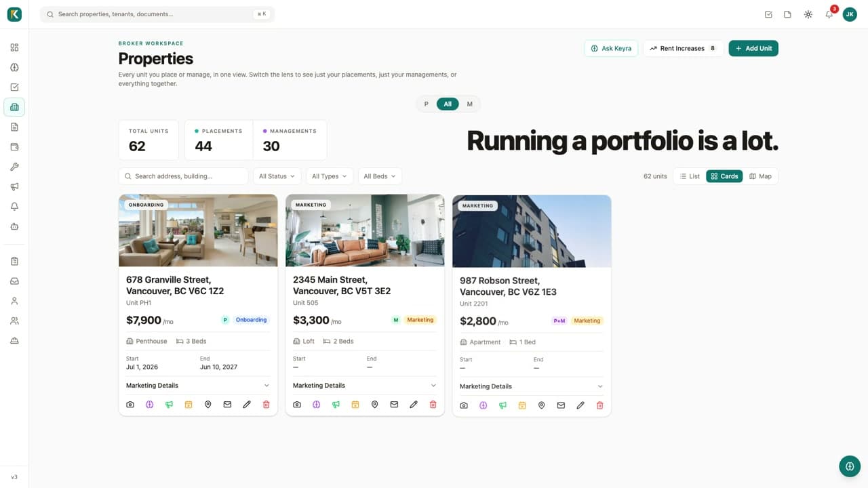868x488 pixels.
Task: Click the Placements 44 stat card
Action: [x=218, y=140]
